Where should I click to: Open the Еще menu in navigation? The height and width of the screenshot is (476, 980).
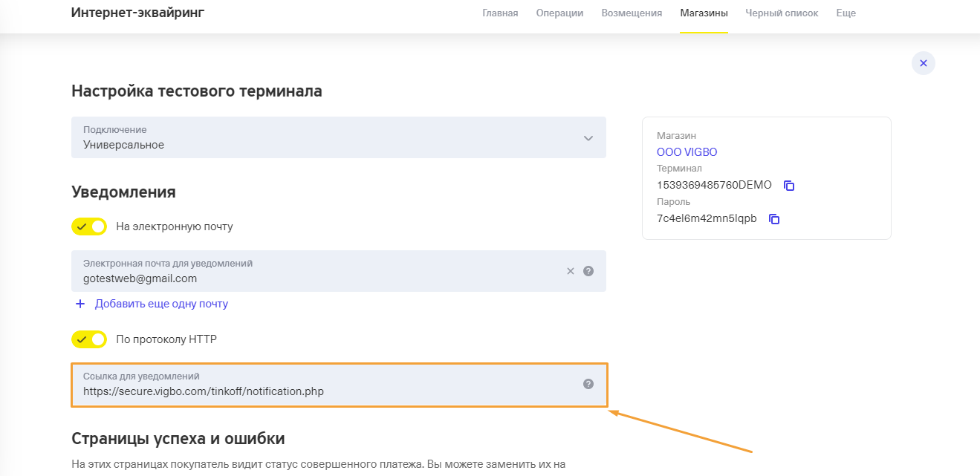(x=846, y=13)
